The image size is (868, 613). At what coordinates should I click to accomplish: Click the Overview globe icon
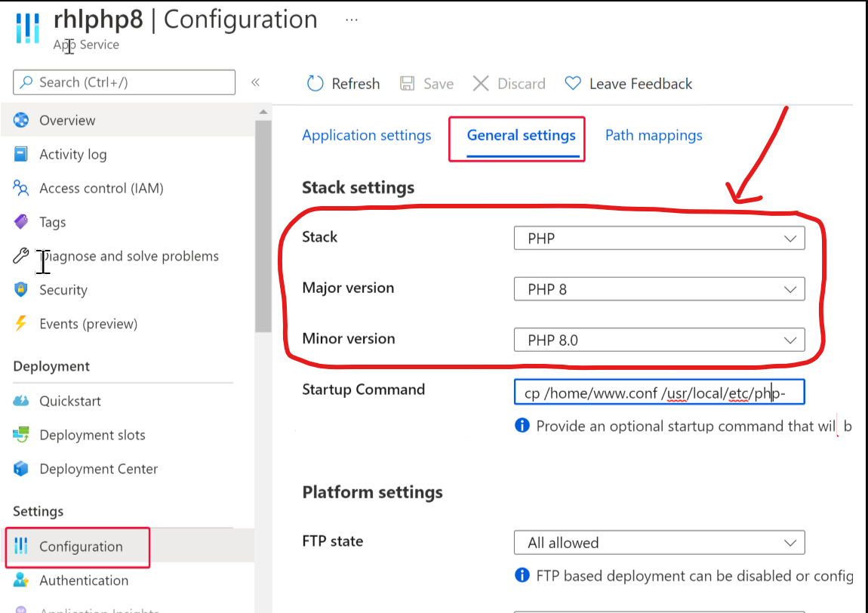click(21, 120)
